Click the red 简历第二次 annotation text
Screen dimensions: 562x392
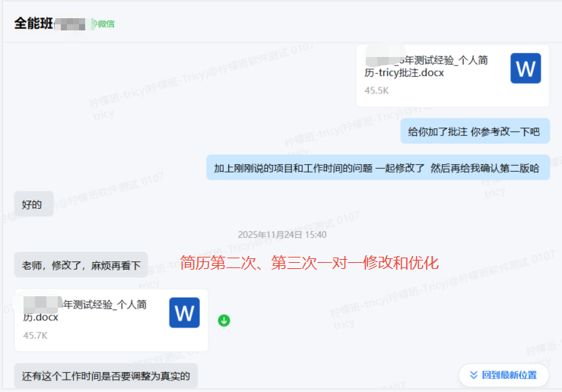[310, 263]
